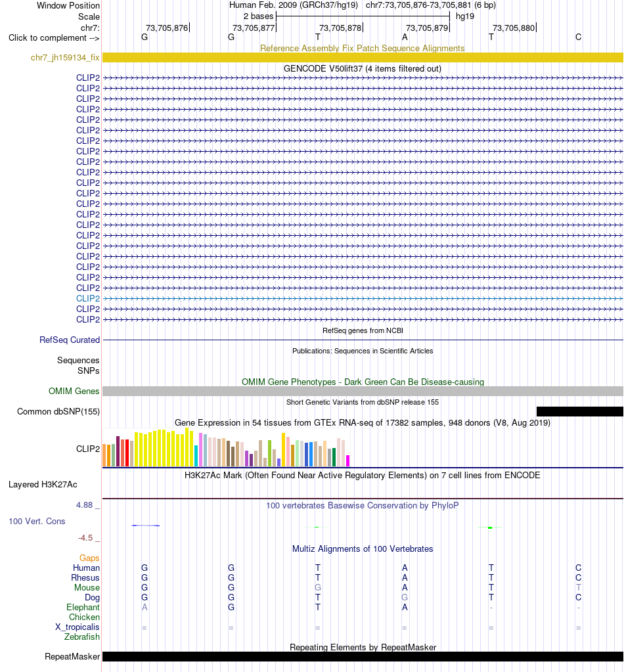
Task: Click the Scale label in ruler
Action: point(89,16)
